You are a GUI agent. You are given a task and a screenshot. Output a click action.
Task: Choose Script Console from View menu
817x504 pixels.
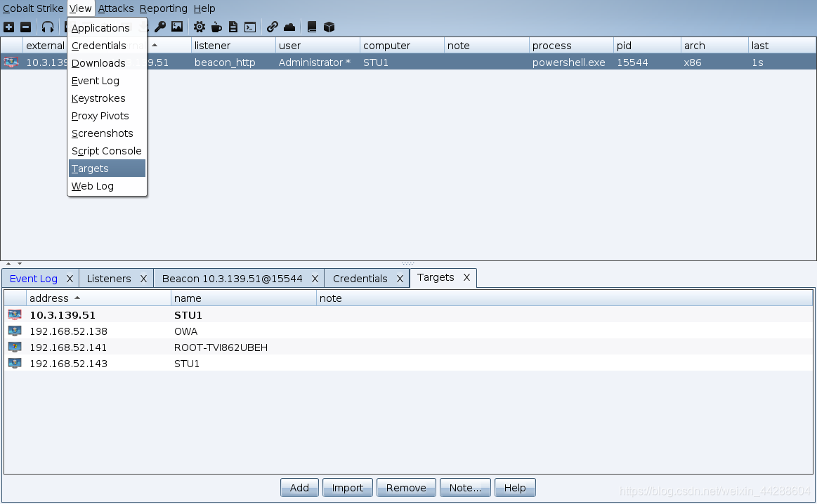tap(107, 151)
